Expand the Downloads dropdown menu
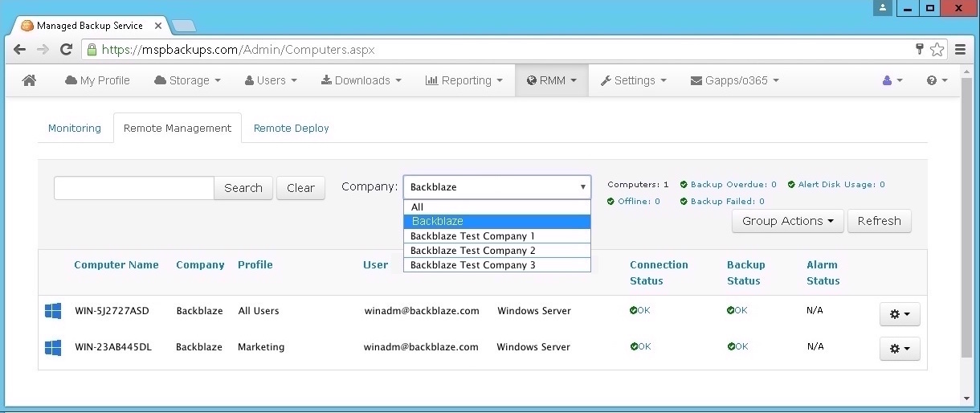Screen dimensions: 980x413 click(x=361, y=80)
